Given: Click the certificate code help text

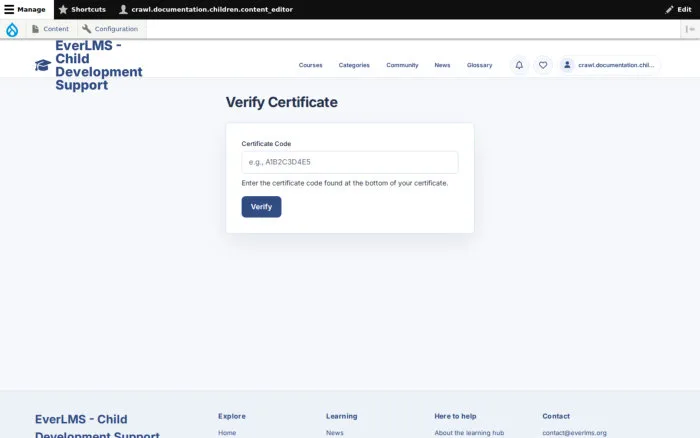Looking at the screenshot, I should coord(345,183).
